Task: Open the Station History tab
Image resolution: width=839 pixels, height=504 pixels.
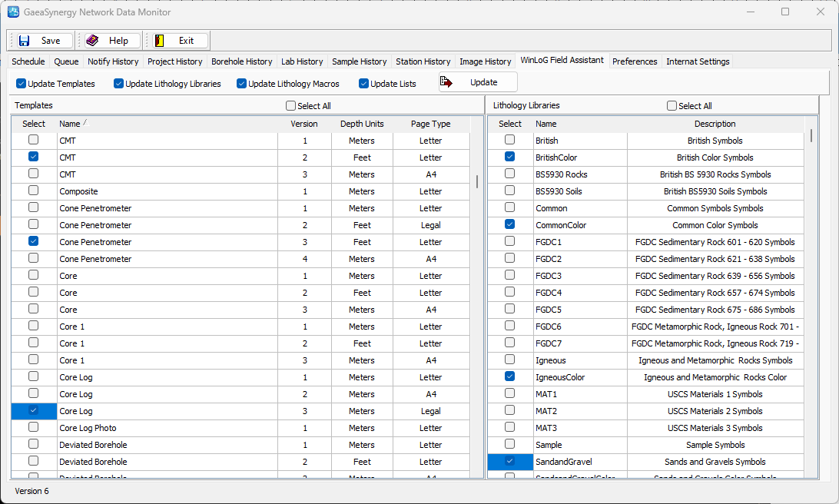Action: point(423,61)
